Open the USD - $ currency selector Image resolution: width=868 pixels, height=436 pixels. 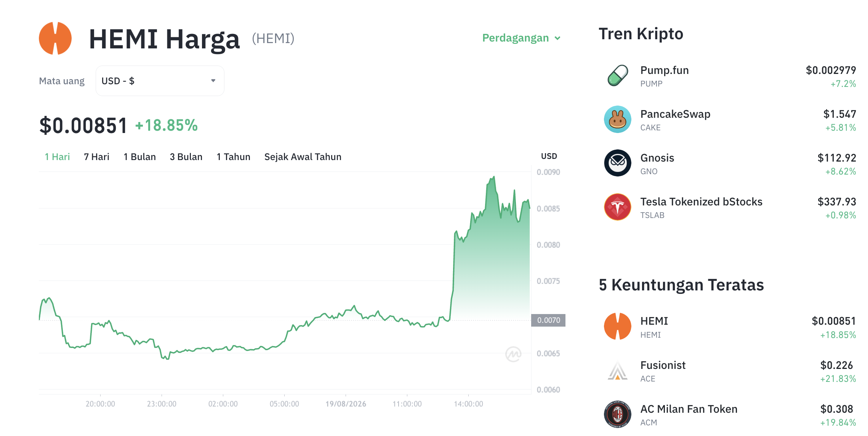[x=160, y=81]
